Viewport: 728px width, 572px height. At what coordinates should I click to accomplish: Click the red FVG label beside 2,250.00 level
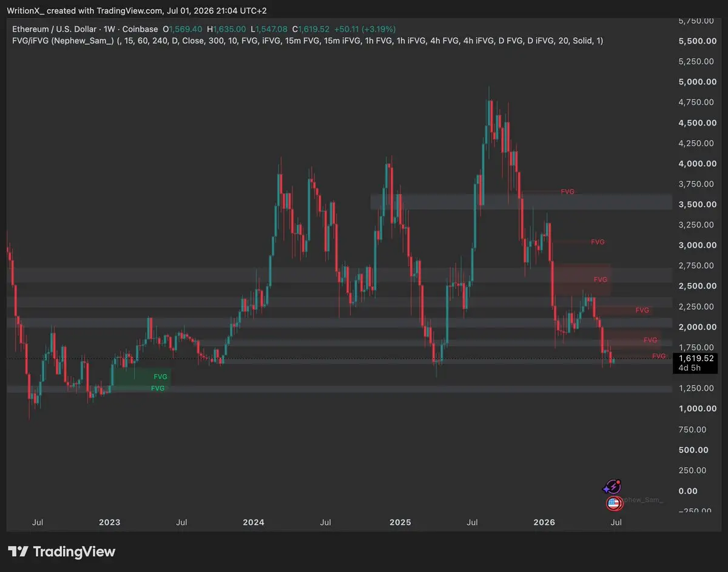click(642, 310)
